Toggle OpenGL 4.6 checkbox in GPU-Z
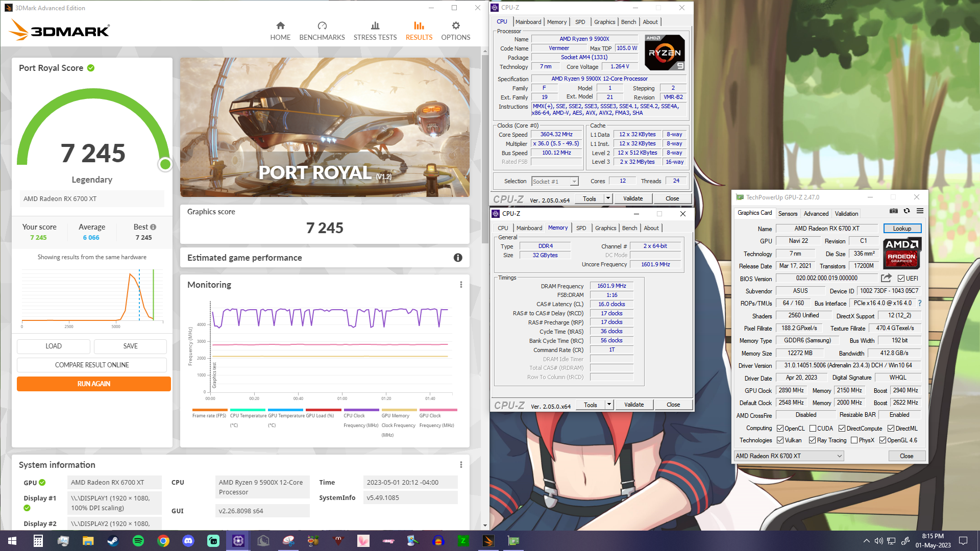Image resolution: width=980 pixels, height=551 pixels. [883, 440]
